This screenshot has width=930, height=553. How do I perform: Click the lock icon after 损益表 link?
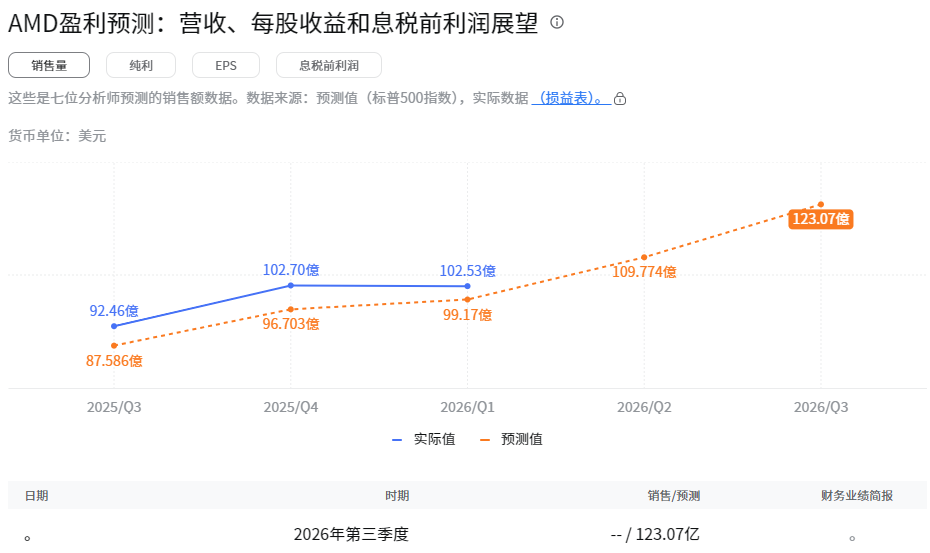620,98
